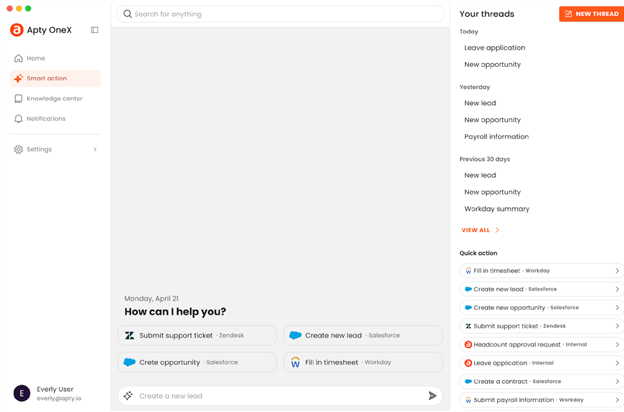
Task: Open Fill in timesheet Workday quick action
Action: [x=541, y=271]
